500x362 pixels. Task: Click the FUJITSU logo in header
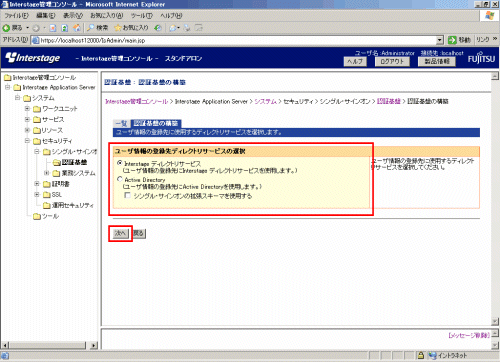tap(481, 58)
